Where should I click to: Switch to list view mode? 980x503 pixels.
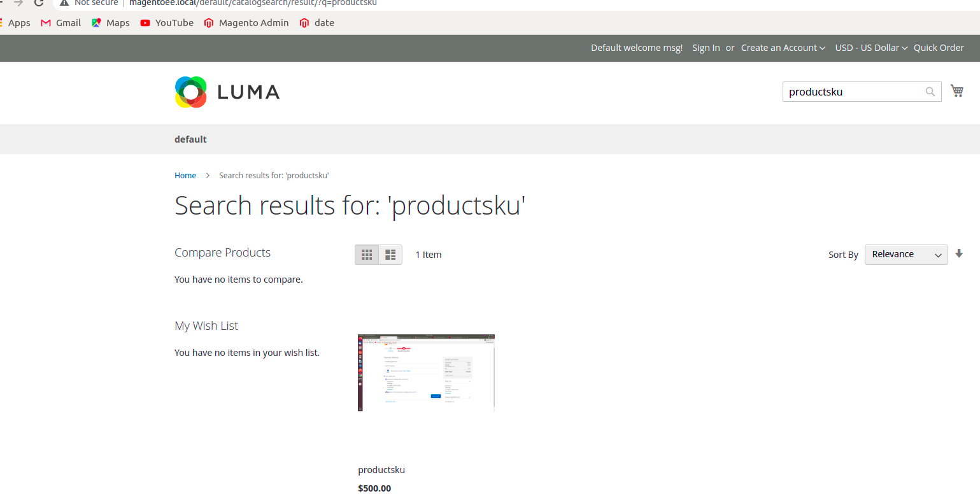tap(390, 254)
